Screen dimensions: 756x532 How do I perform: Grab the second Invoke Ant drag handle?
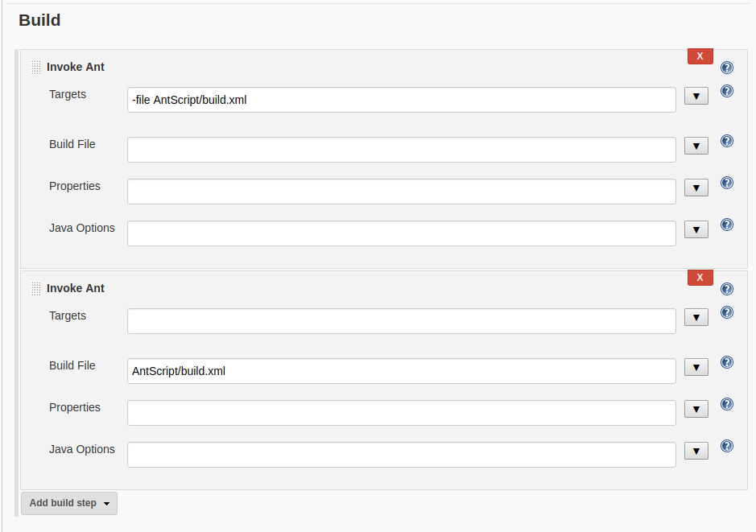(35, 288)
